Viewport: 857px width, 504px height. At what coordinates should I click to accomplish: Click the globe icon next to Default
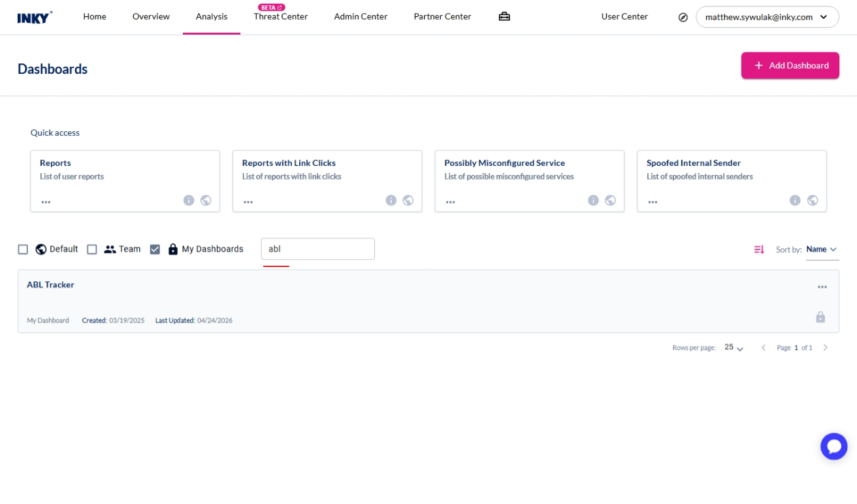tap(41, 249)
